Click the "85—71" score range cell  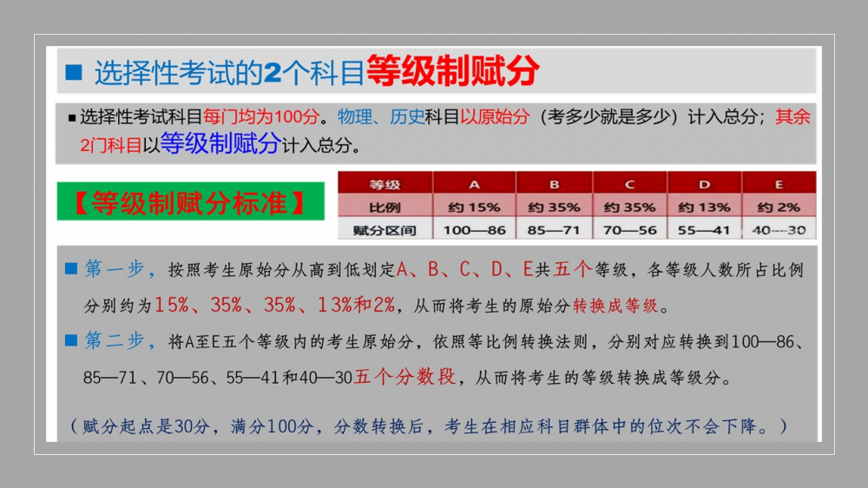click(x=555, y=230)
